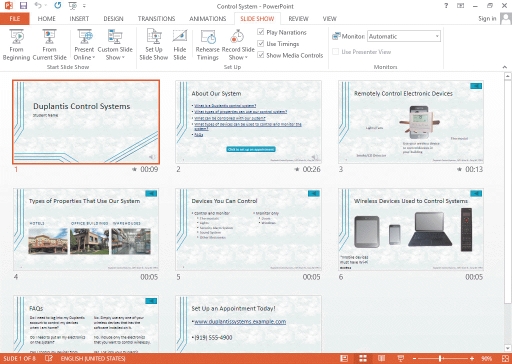This screenshot has height=364, width=512.
Task: Select Set Up an Appointment Today slide
Action: (x=249, y=324)
